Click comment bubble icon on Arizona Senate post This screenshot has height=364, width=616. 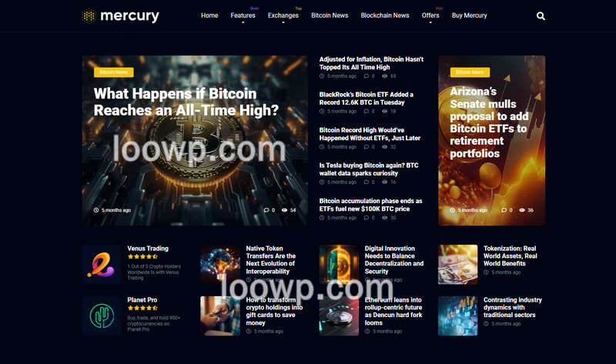(x=504, y=210)
